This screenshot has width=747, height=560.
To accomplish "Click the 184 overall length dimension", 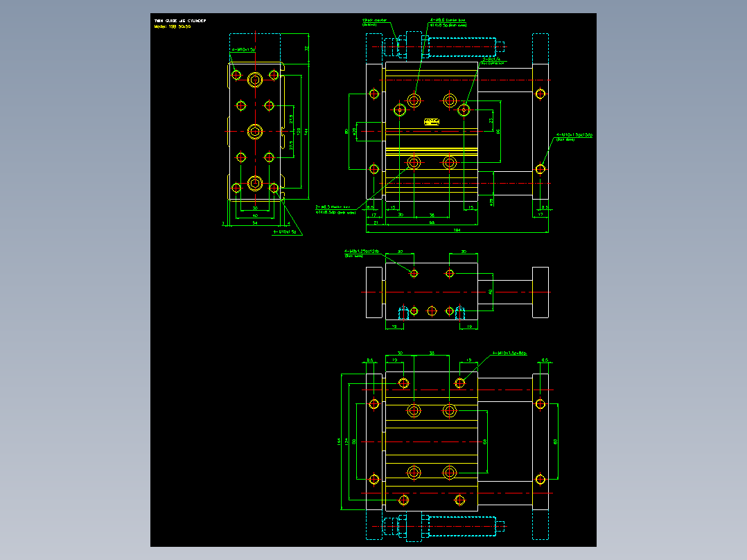I will tap(457, 230).
